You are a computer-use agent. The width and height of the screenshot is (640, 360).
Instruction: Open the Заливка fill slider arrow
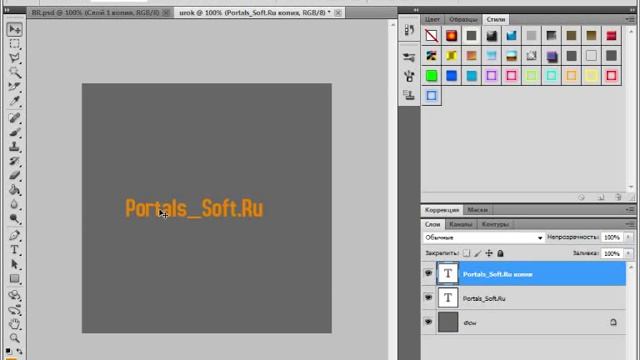click(x=629, y=253)
